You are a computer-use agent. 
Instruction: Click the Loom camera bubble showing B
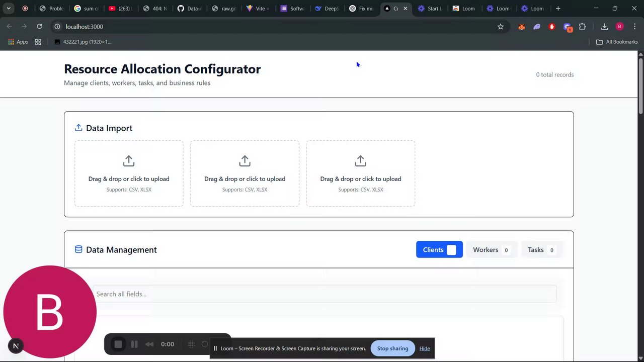click(x=50, y=312)
